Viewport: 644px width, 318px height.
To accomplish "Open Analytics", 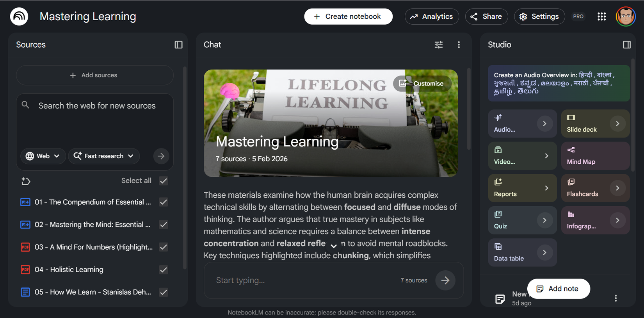I will tap(432, 16).
